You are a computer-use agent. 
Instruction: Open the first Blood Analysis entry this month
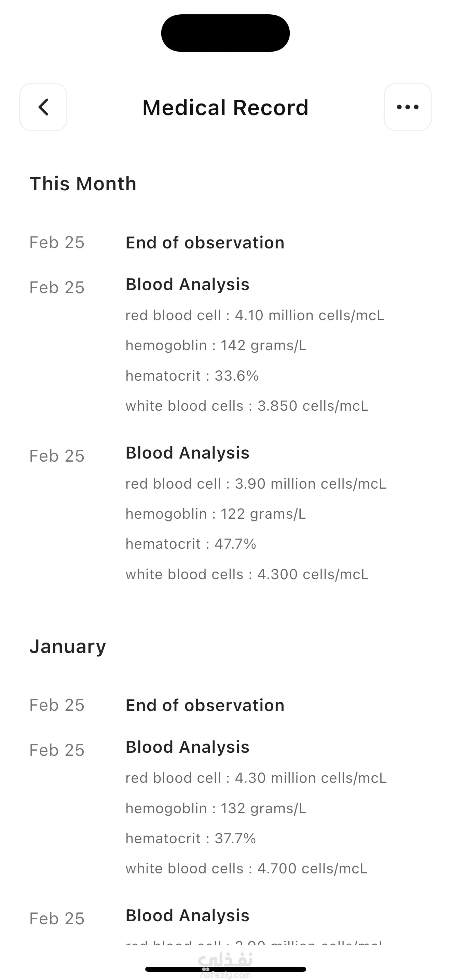pyautogui.click(x=188, y=285)
